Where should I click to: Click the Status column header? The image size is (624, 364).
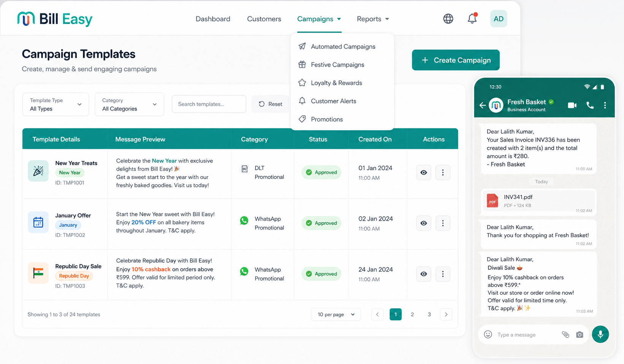pyautogui.click(x=318, y=139)
